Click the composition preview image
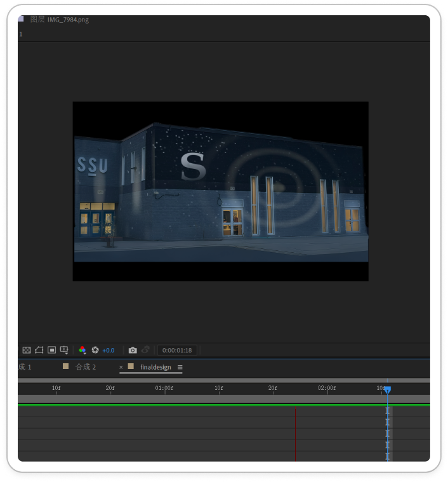 [220, 191]
